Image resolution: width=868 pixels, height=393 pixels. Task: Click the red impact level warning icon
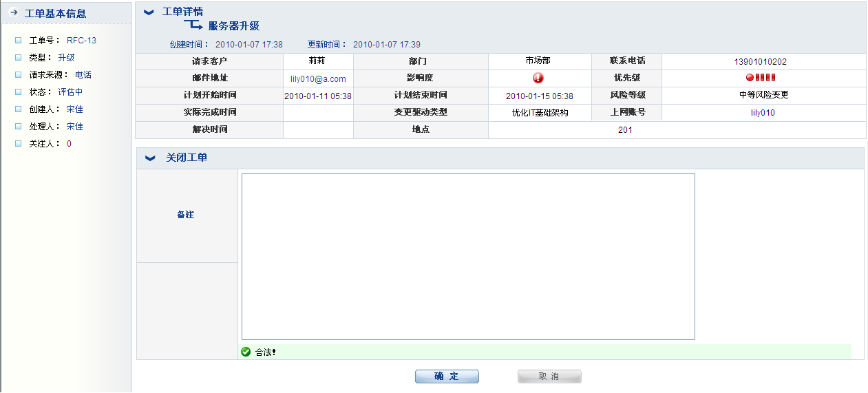tap(538, 78)
